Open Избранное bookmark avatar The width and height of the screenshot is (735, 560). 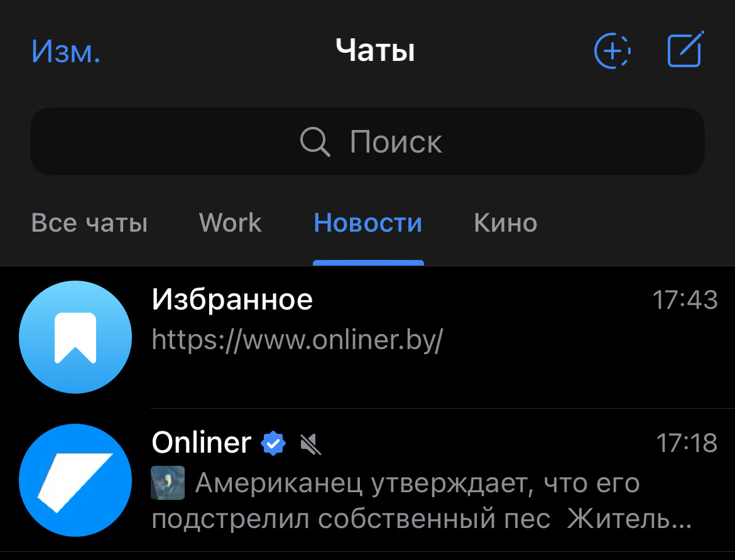click(75, 337)
